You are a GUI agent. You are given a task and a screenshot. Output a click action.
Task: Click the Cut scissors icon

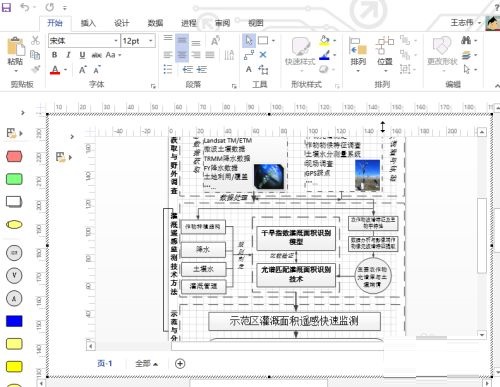[x=35, y=40]
